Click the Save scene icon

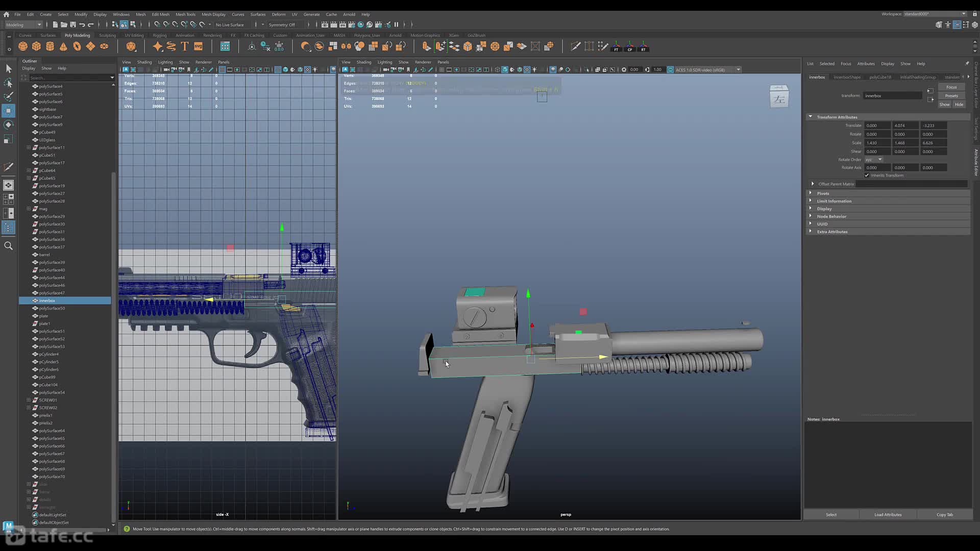pos(73,24)
